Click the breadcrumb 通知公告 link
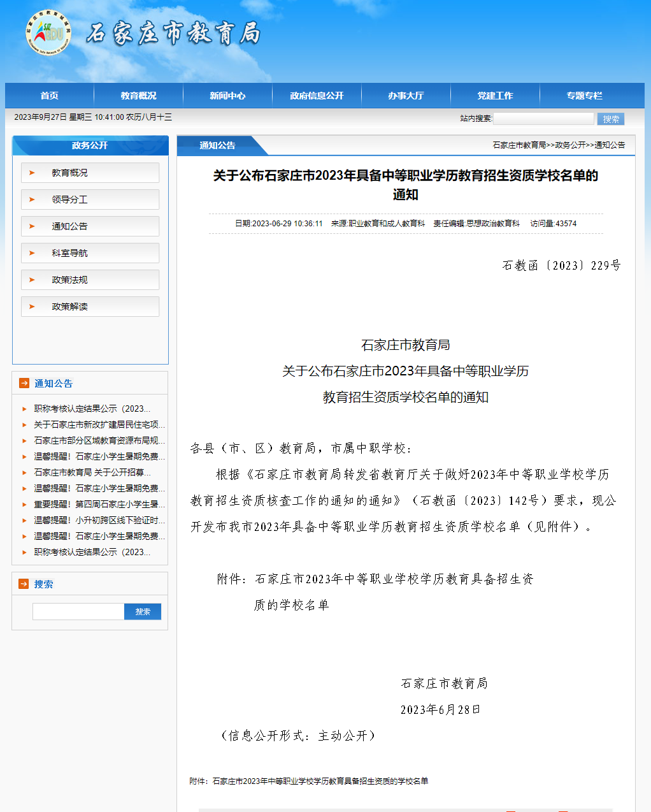Viewport: 651px width, 812px height. (x=610, y=145)
